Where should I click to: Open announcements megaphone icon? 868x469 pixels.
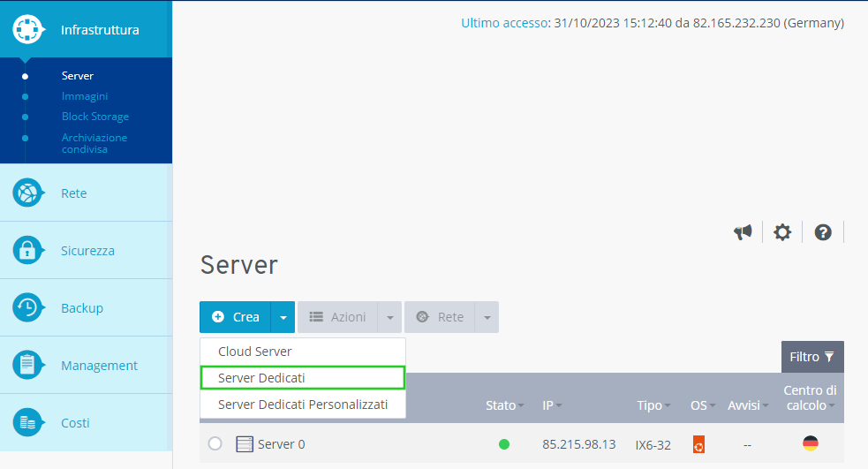click(743, 232)
